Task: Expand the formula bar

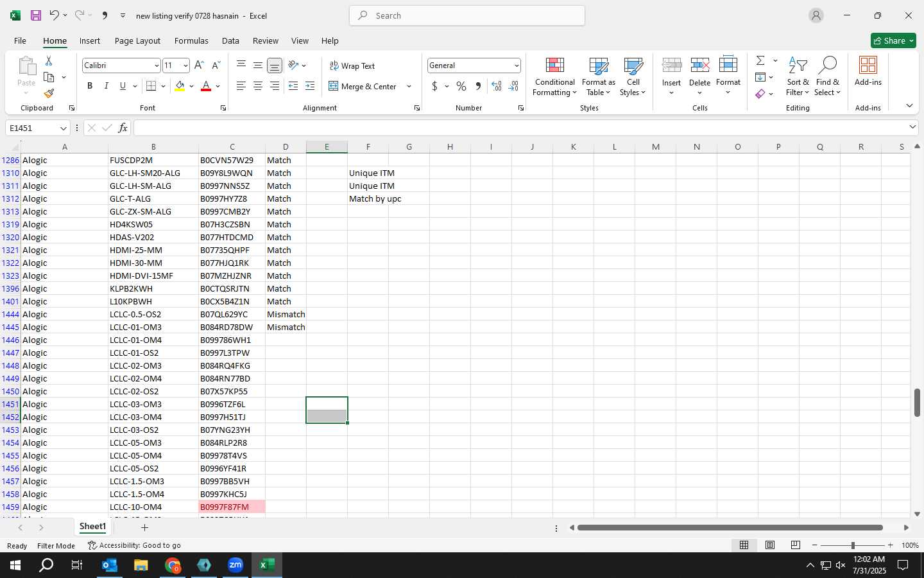Action: (912, 127)
